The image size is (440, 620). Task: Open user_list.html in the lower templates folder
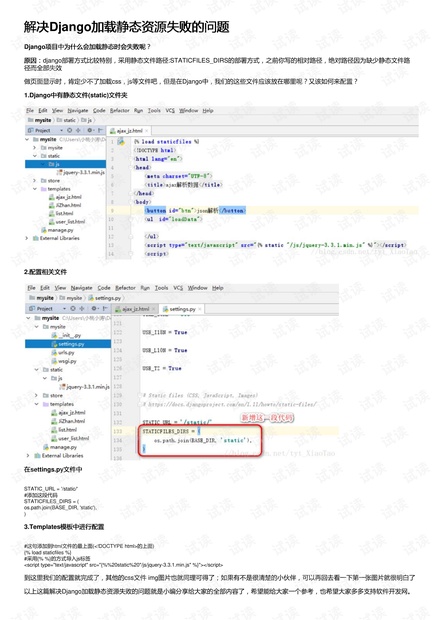[70, 439]
